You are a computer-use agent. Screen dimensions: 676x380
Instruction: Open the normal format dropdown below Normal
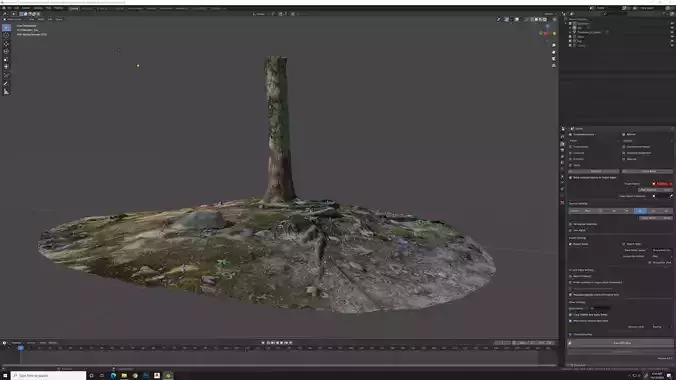tap(647, 141)
